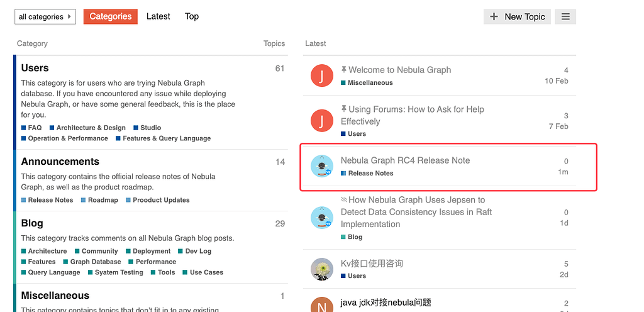Click the unlisted eye icon on Jepsen topic
The image size is (644, 312).
(x=344, y=199)
